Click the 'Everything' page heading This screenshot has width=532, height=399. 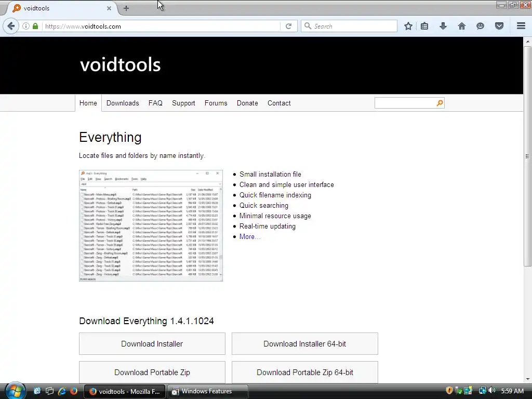pyautogui.click(x=110, y=137)
